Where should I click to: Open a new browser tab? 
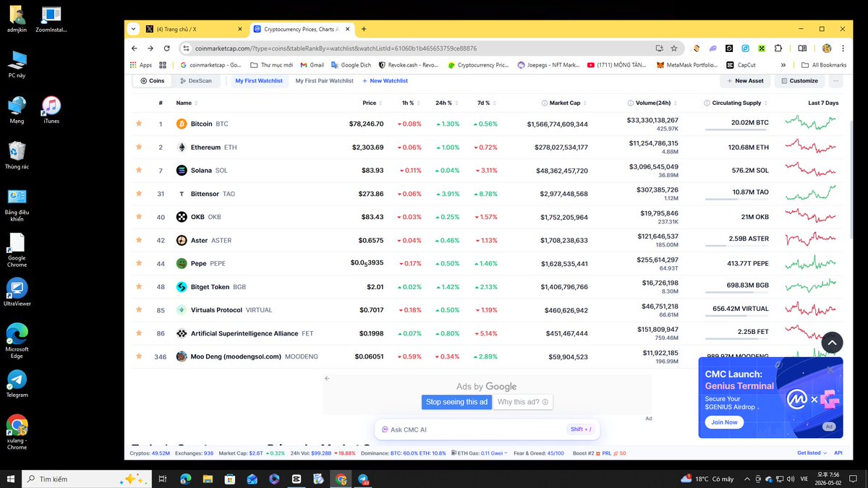(x=364, y=29)
